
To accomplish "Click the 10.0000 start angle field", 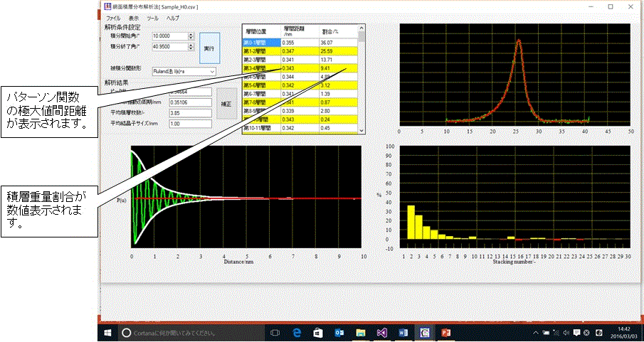I will click(x=169, y=36).
